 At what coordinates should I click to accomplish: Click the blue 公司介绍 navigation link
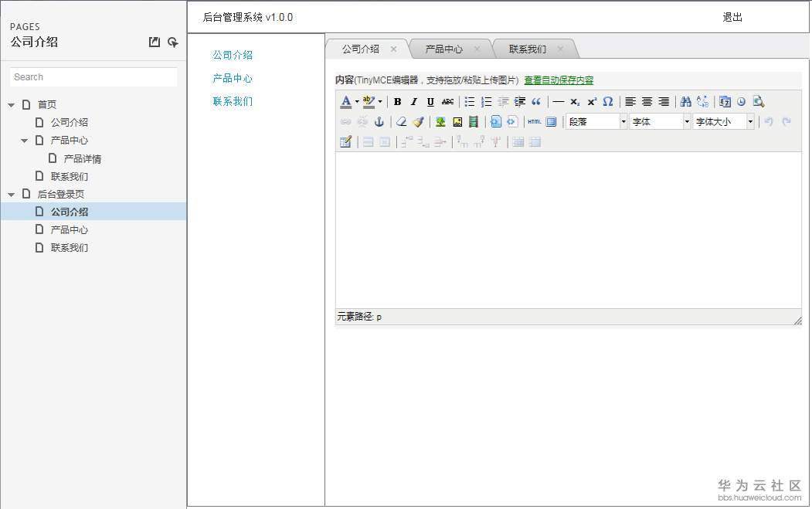point(233,55)
